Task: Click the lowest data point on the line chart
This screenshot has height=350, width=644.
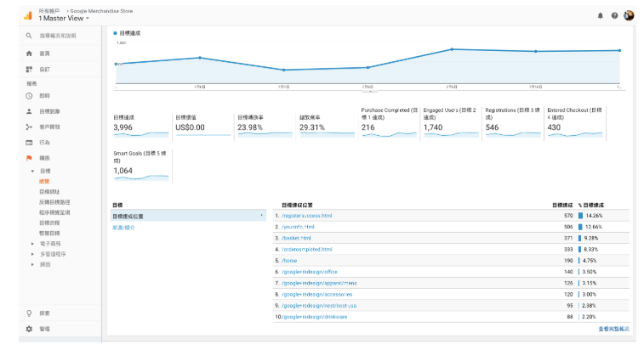Action: pos(284,70)
